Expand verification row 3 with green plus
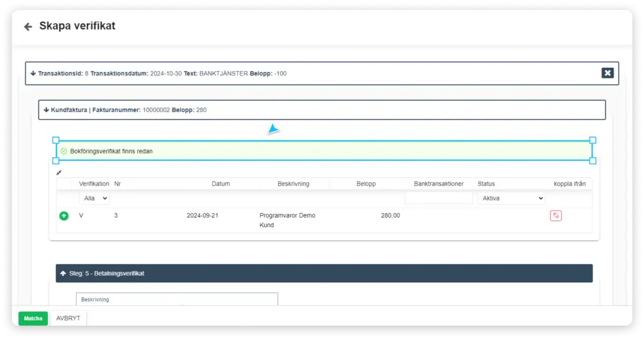644x339 pixels. click(x=64, y=216)
